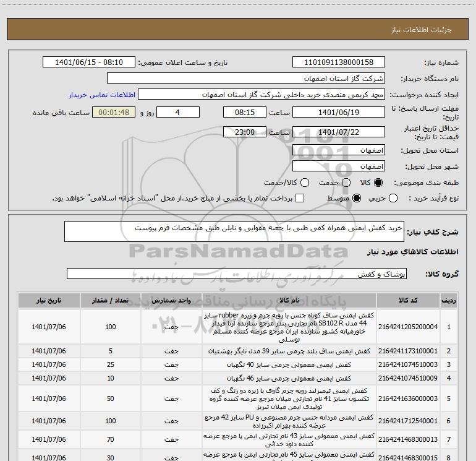The height and width of the screenshot is (461, 476).
Task: Click the response deadline time 08:15
Action: (245, 112)
